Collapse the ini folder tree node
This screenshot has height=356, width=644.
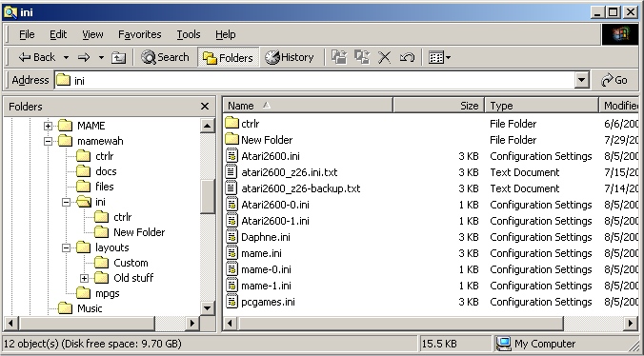[66, 202]
